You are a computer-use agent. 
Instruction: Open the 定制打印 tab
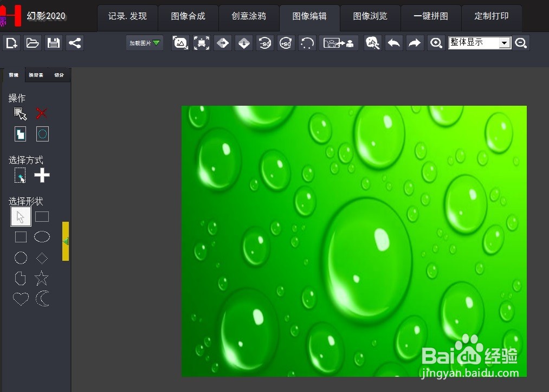click(492, 16)
